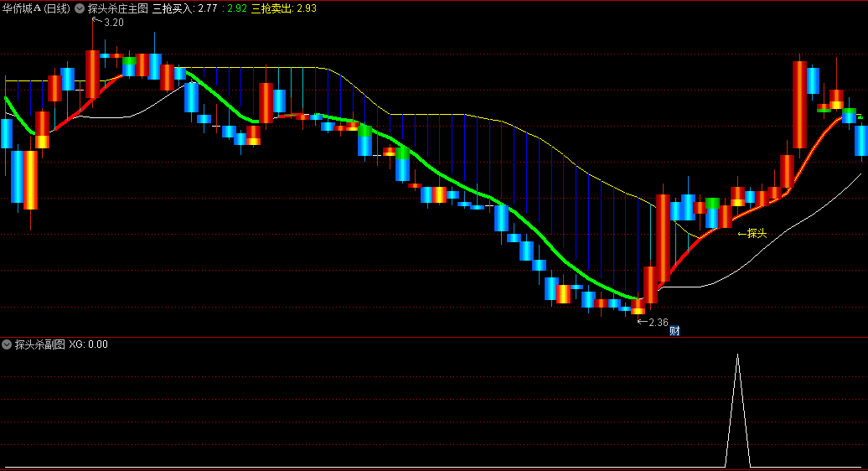Click the 三抢卖出: 2.93 value
The height and width of the screenshot is (471, 868).
click(284, 8)
